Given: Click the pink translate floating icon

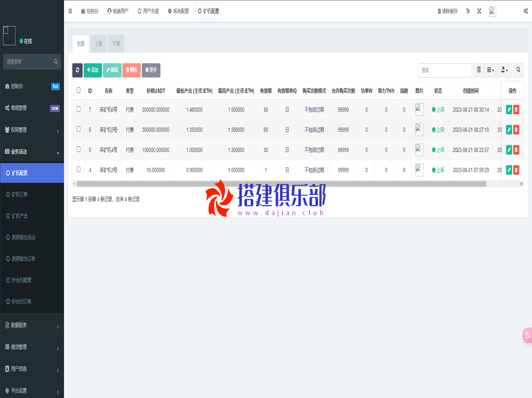Looking at the screenshot, I should [527, 335].
